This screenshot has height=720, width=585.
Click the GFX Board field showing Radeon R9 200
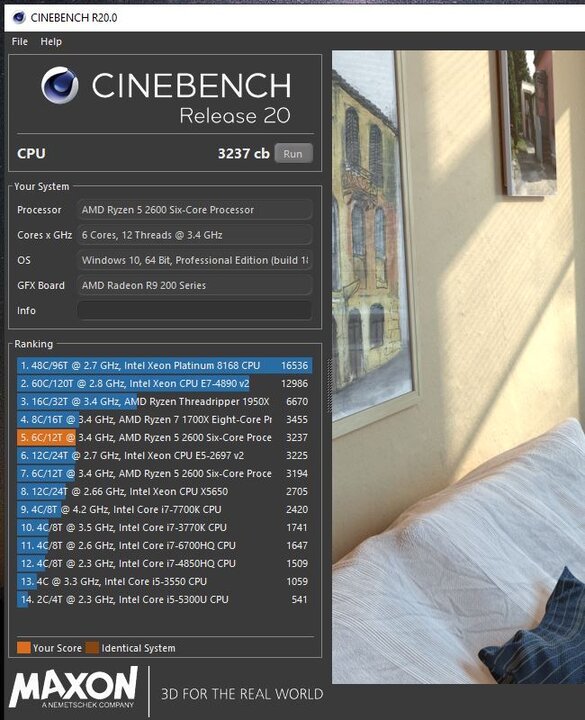click(195, 286)
